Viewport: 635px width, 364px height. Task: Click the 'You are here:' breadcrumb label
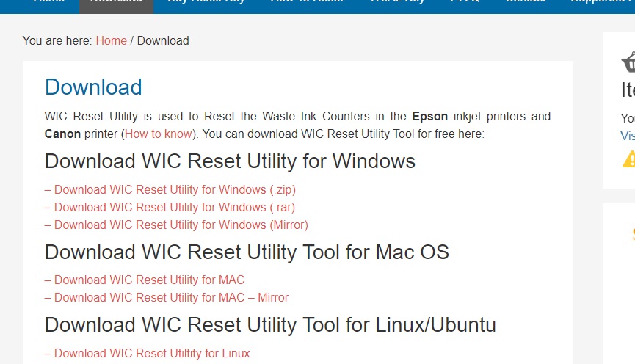pos(57,41)
